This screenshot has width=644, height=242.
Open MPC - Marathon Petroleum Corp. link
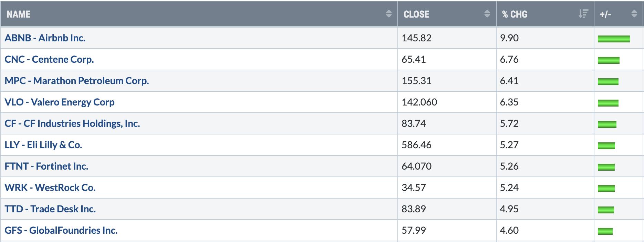point(77,81)
